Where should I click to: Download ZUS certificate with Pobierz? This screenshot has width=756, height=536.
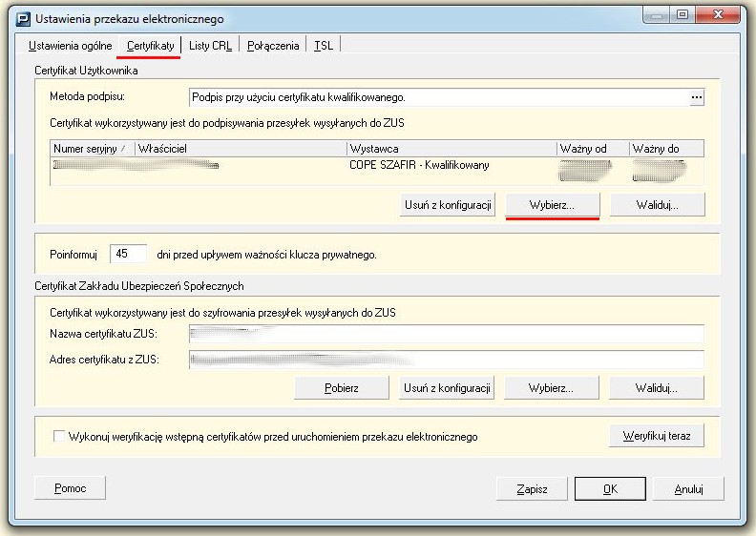coord(342,387)
